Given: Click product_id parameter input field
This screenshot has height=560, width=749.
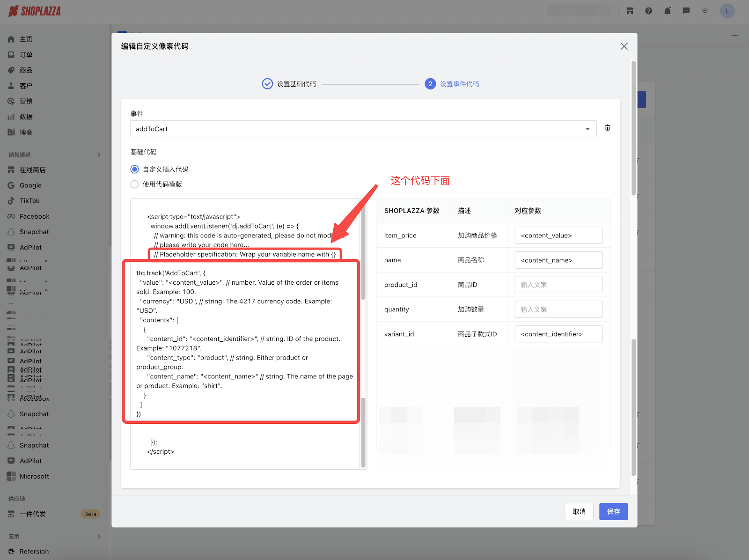Looking at the screenshot, I should point(558,285).
